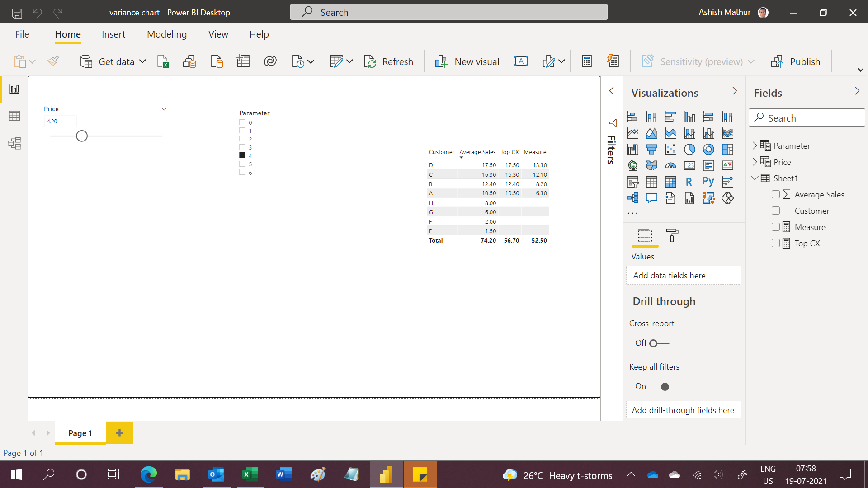Image resolution: width=868 pixels, height=488 pixels.
Task: Check the Average Sales field
Action: (776, 194)
